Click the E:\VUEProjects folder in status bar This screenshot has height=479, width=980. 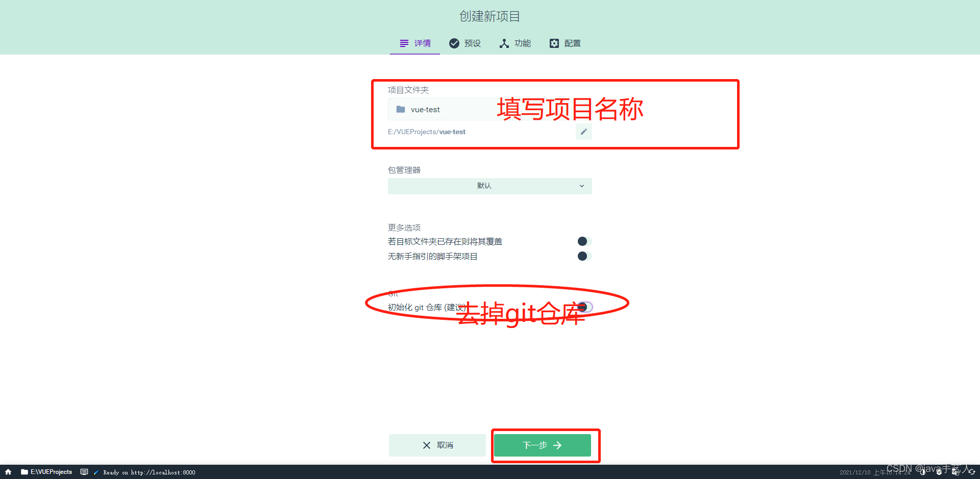pos(46,472)
